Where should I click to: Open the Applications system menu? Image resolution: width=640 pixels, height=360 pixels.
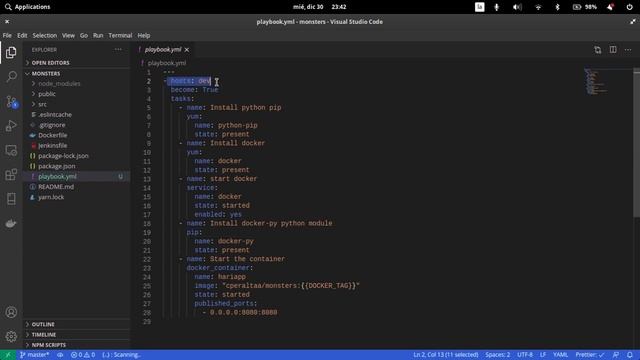[28, 7]
